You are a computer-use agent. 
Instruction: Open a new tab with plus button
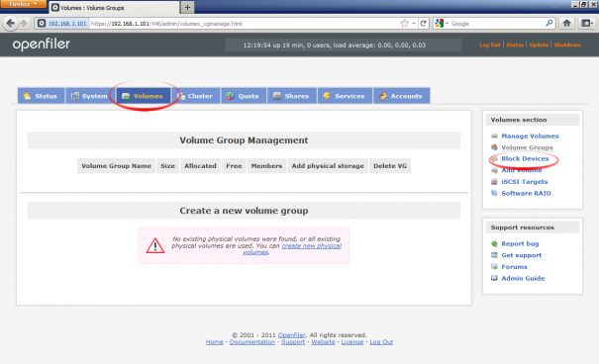(187, 7)
